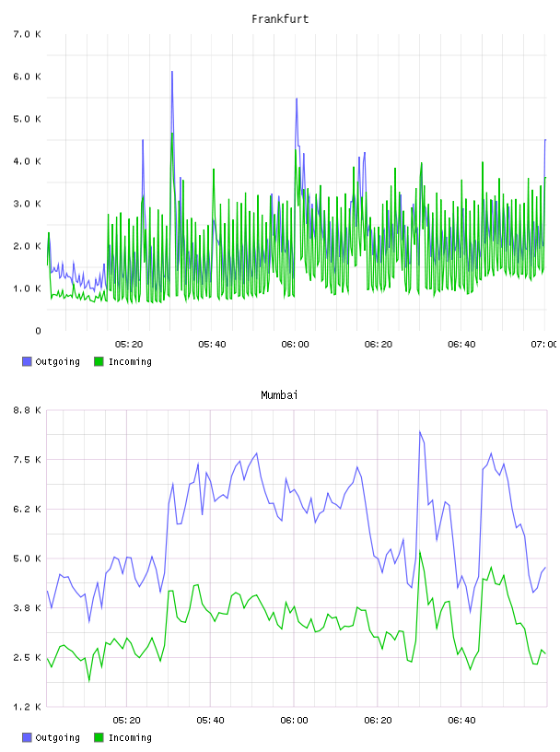Viewport: 560px width, 752px height.
Task: Click the 3.0 K axis label in Frankfurt
Action: click(x=28, y=204)
